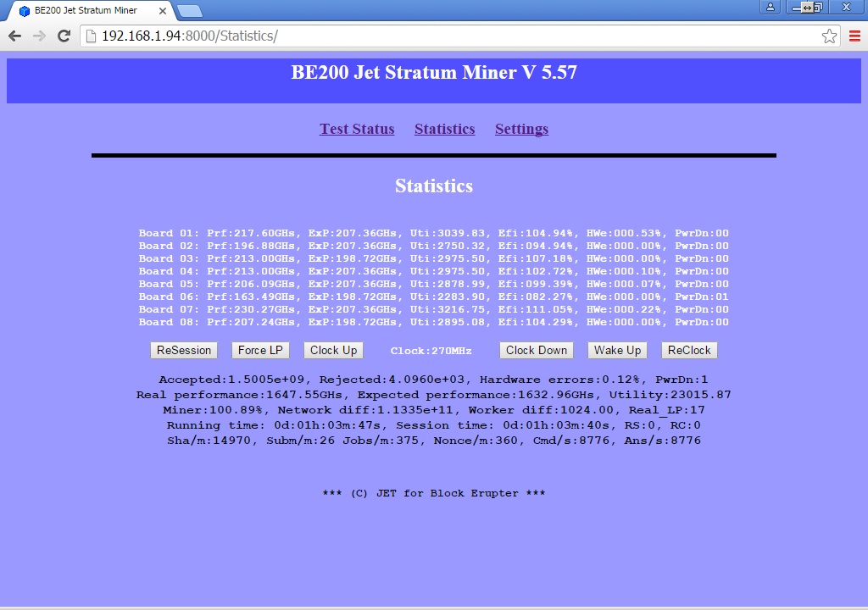868x610 pixels.
Task: Open the Test Status link
Action: coord(357,129)
